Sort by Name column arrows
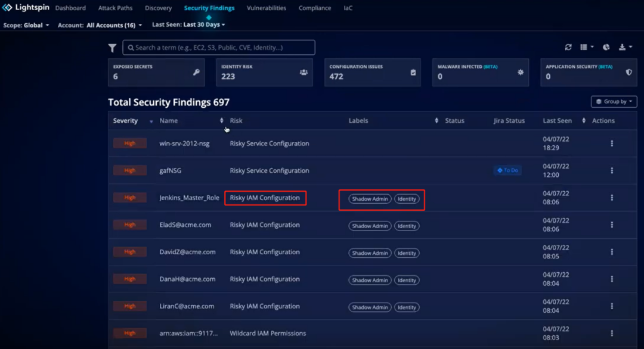This screenshot has height=349, width=644. pos(221,120)
